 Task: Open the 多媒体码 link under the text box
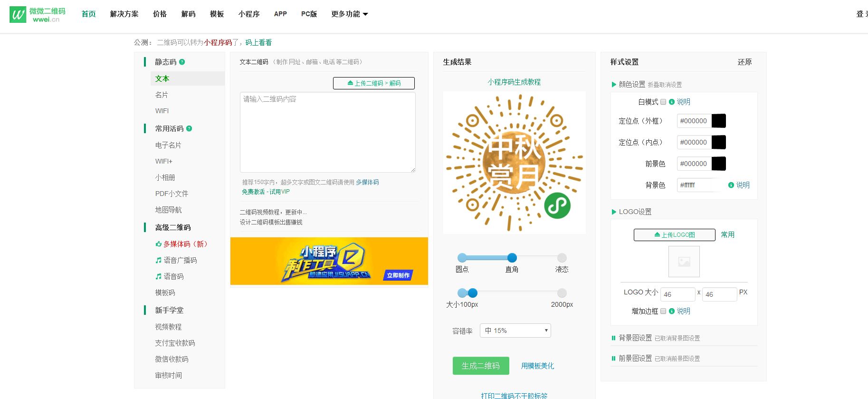point(367,182)
